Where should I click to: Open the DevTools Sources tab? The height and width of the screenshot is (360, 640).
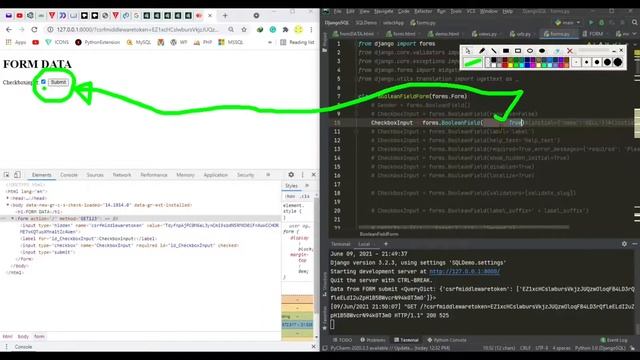(x=95, y=175)
